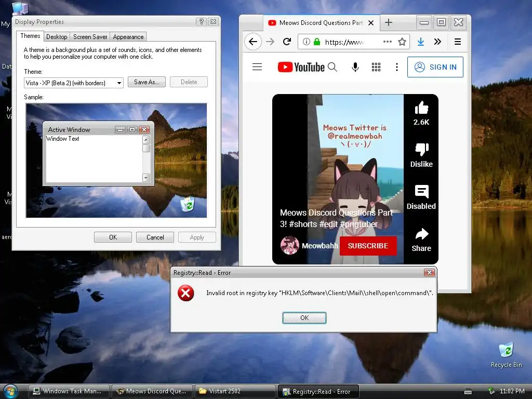This screenshot has height=399, width=532.
Task: Bookmark this page with star icon
Action: (x=402, y=42)
